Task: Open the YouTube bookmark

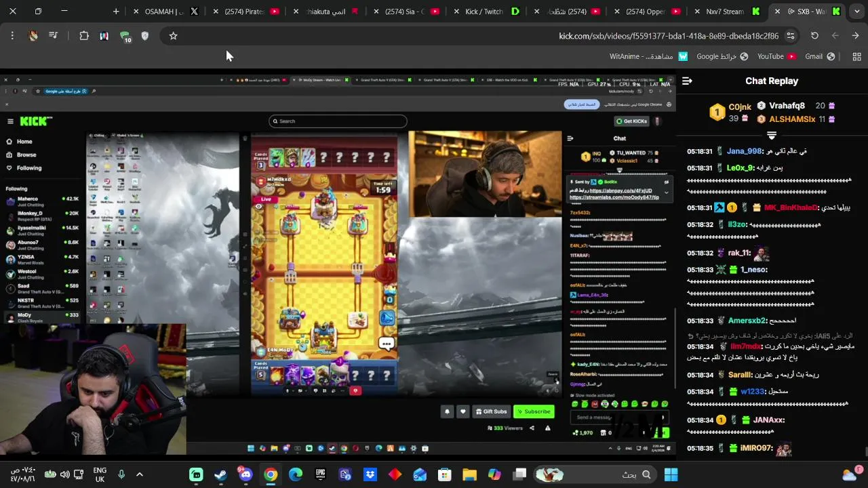Action: 776,56
